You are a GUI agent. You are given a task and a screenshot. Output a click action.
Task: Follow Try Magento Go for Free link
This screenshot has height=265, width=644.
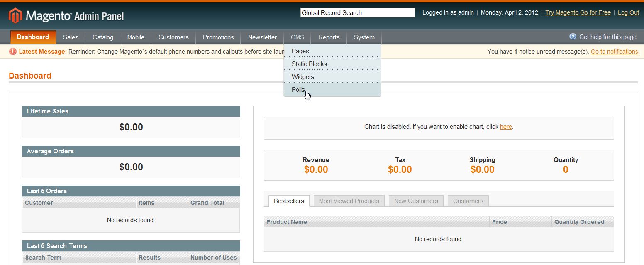tap(578, 12)
